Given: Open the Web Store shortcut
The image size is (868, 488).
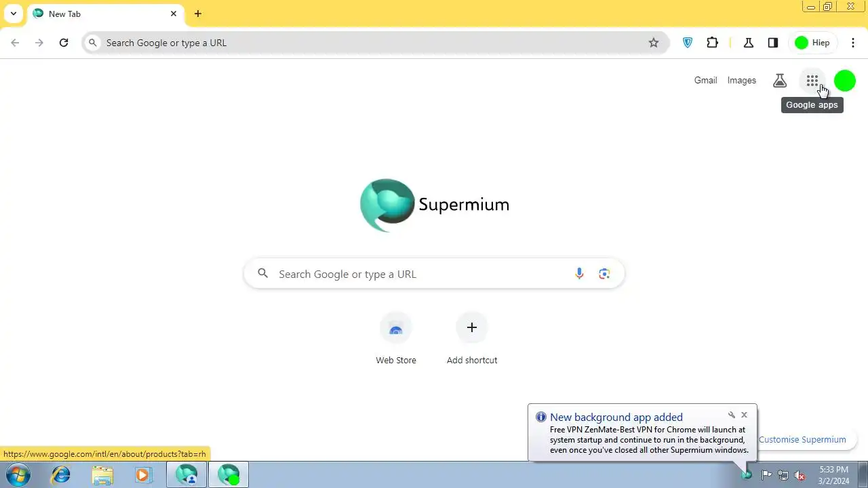Looking at the screenshot, I should coord(396,339).
